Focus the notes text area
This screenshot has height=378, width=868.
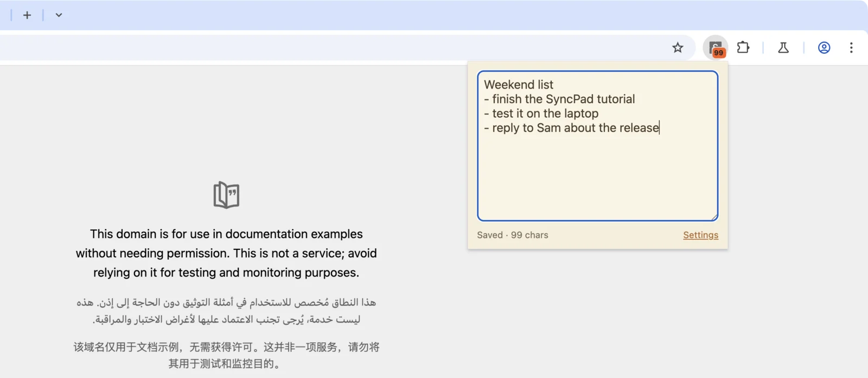pyautogui.click(x=598, y=146)
